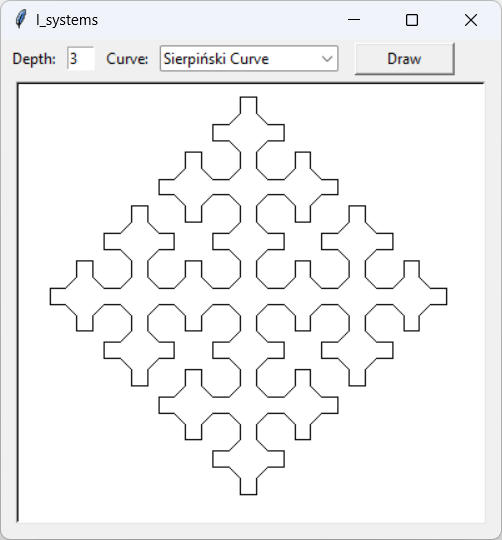Click the Draw button
This screenshot has height=540, width=502.
(405, 59)
